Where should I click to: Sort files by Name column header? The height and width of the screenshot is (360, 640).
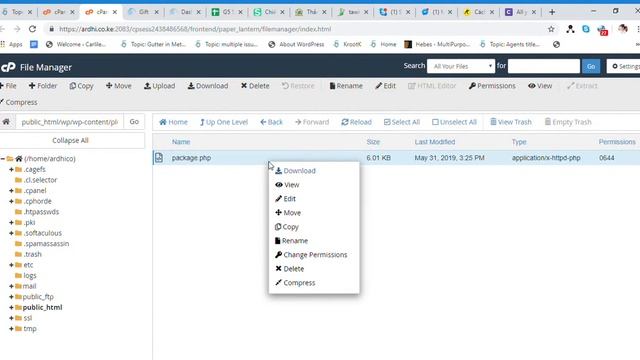[x=181, y=142]
